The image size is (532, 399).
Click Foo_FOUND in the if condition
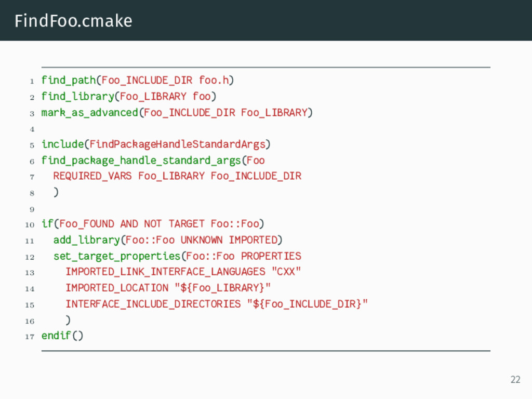pyautogui.click(x=87, y=224)
